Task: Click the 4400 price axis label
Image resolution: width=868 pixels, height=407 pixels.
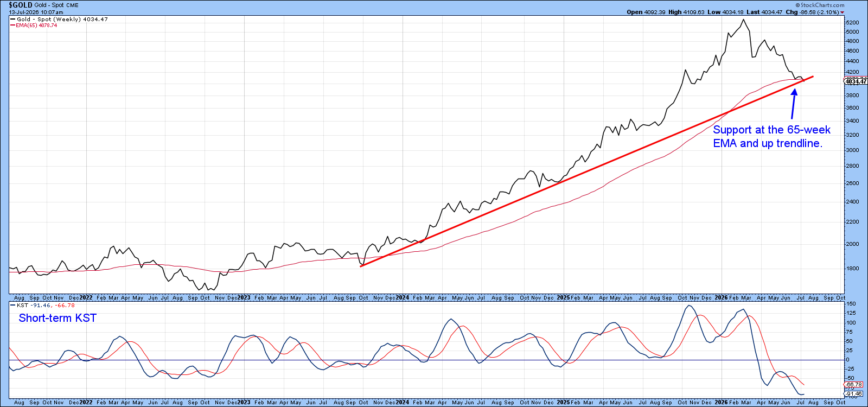Action: click(852, 61)
